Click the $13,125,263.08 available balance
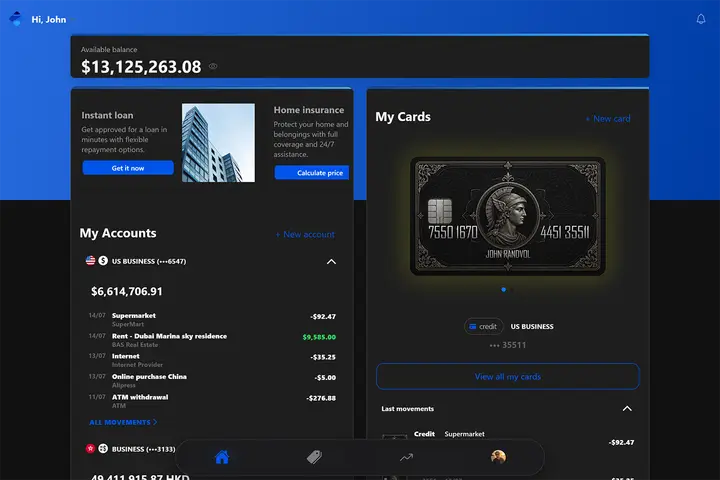The width and height of the screenshot is (720, 480). click(141, 67)
